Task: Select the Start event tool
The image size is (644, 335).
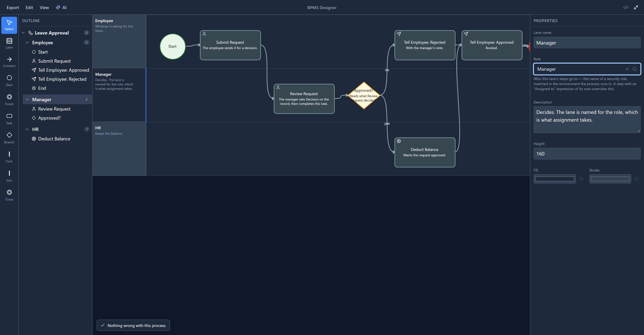Action: pos(9,81)
